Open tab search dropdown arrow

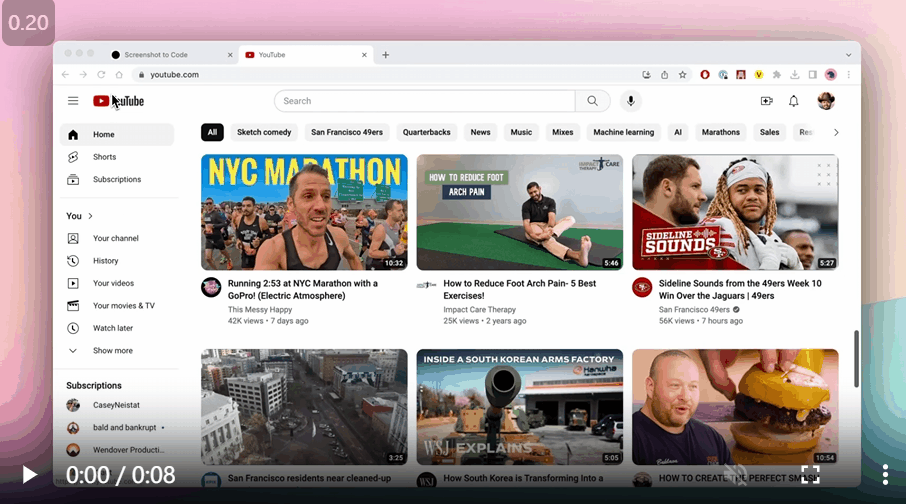[x=848, y=55]
